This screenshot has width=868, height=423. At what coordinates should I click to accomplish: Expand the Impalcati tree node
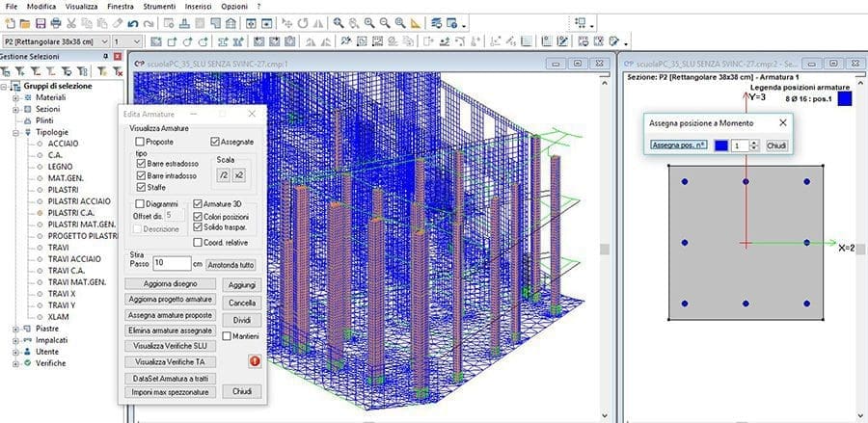tap(15, 340)
